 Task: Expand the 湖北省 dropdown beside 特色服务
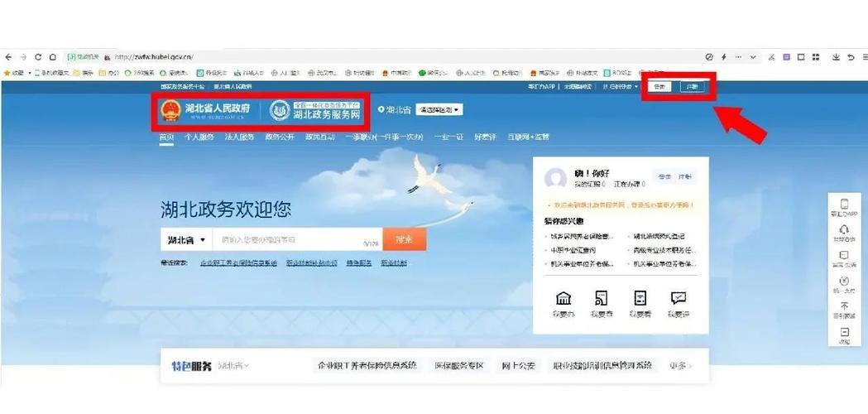[x=233, y=366]
